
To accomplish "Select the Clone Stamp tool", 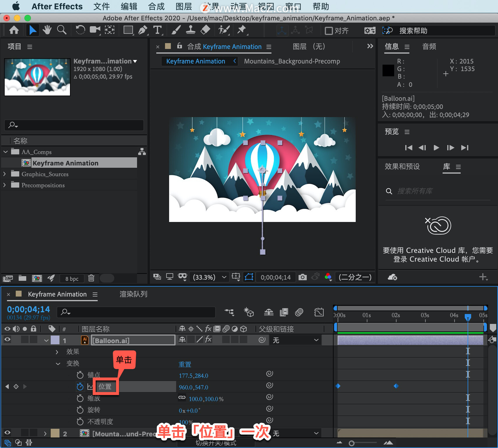I will click(190, 30).
